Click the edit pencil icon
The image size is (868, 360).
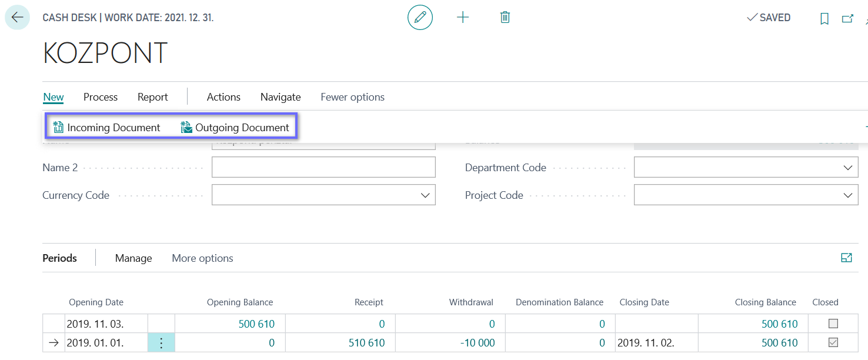pyautogui.click(x=419, y=17)
